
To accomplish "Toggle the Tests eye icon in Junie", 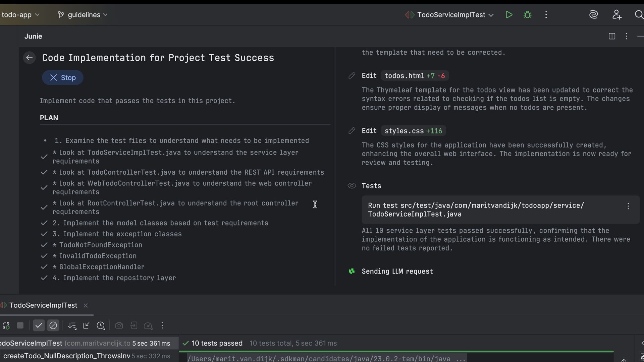I will (x=352, y=186).
